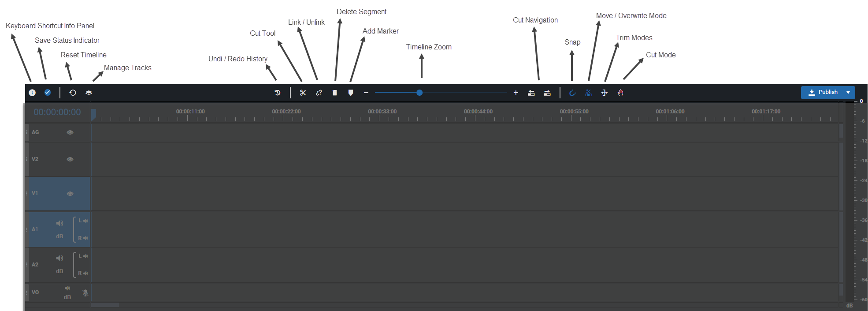Open the Manage Tracks layers icon

point(89,93)
